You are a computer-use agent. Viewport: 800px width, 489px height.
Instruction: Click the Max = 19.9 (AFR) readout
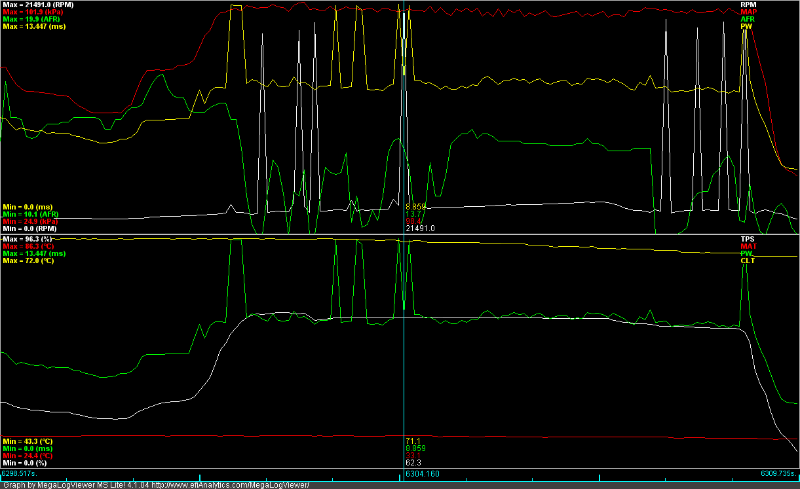(x=32, y=19)
